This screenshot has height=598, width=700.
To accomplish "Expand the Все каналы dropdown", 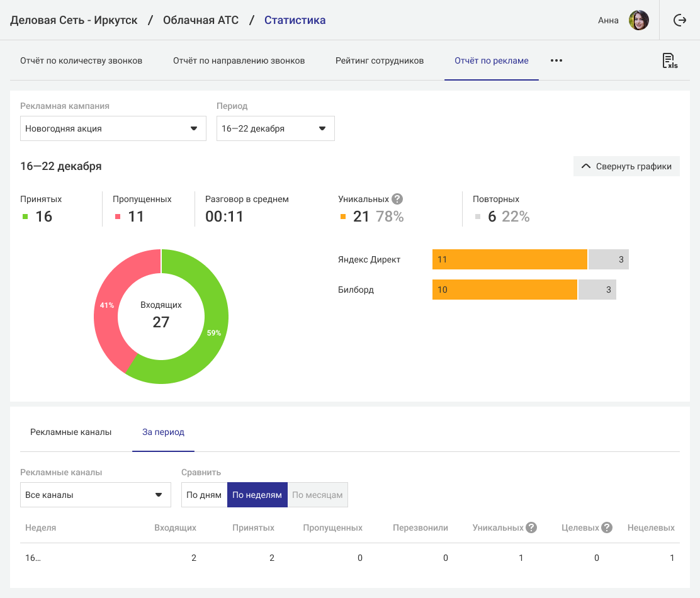I will tap(95, 495).
